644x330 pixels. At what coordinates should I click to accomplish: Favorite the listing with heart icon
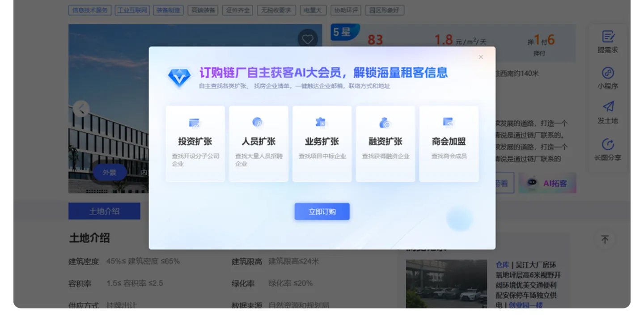(x=308, y=39)
